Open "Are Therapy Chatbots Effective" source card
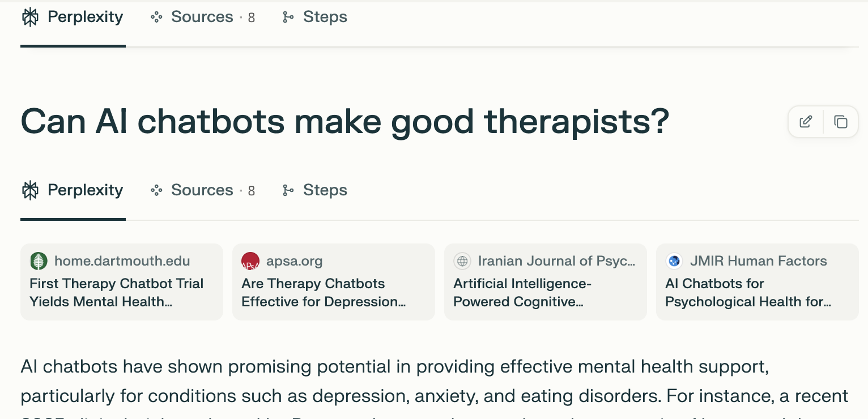The height and width of the screenshot is (419, 868). tap(334, 292)
